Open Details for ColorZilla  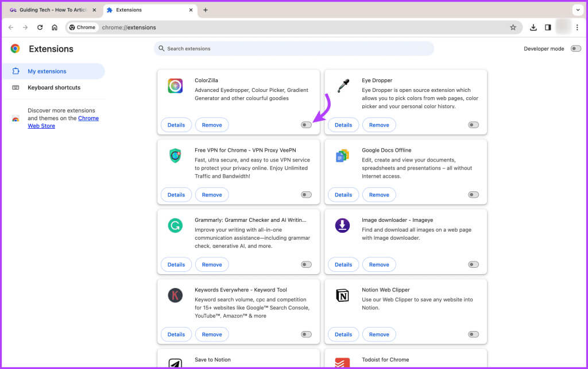click(176, 125)
